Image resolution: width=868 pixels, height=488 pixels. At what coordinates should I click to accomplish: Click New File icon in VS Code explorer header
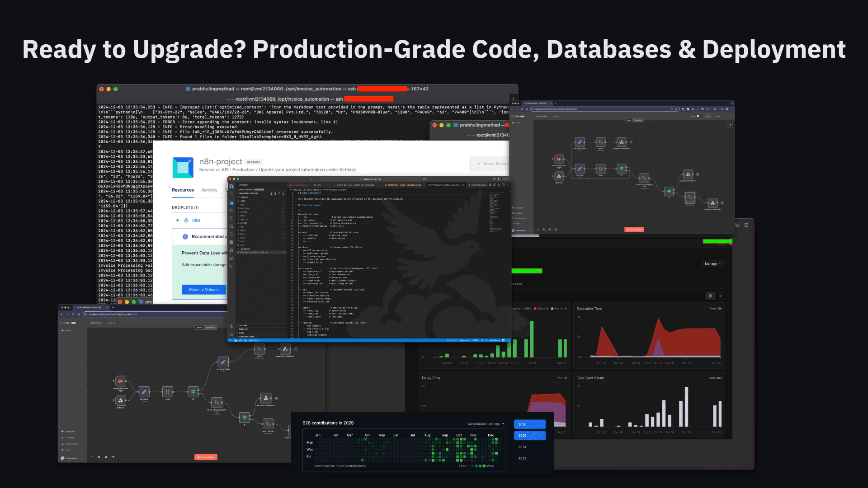coord(271,193)
